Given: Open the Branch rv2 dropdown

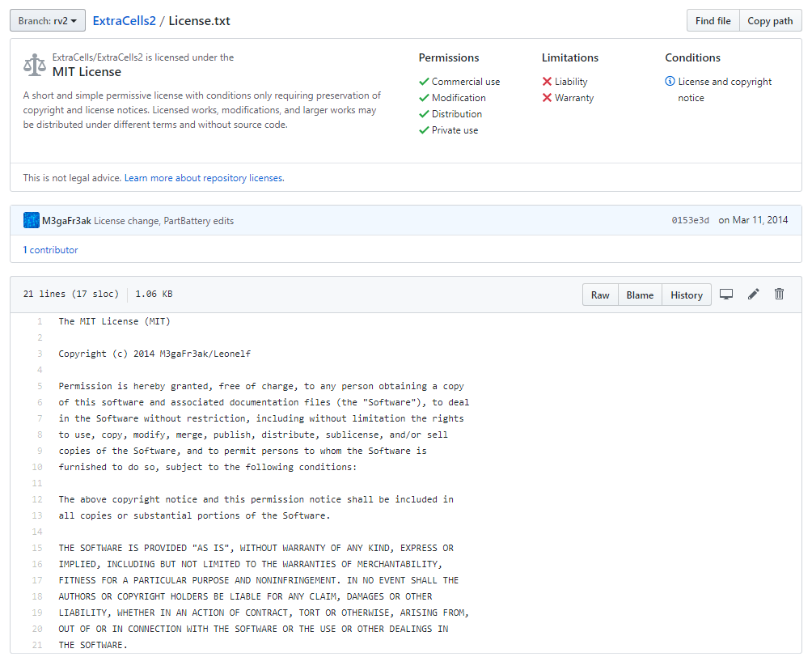Looking at the screenshot, I should point(48,21).
